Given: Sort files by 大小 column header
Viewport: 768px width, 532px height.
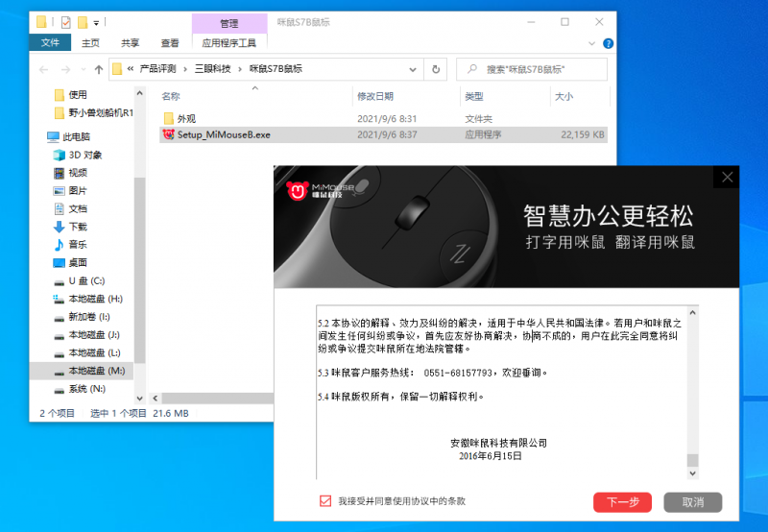Looking at the screenshot, I should (x=564, y=96).
